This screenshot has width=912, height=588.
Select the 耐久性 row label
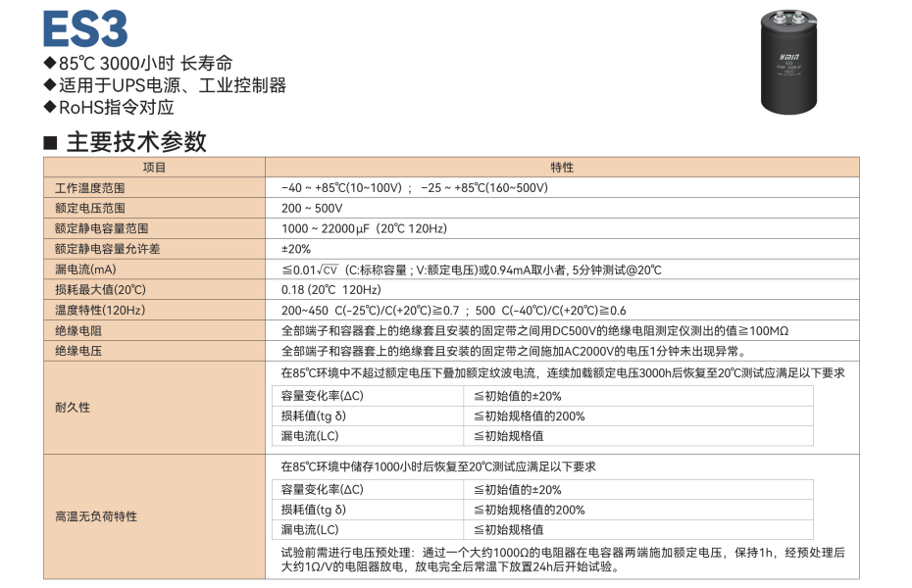click(x=73, y=407)
